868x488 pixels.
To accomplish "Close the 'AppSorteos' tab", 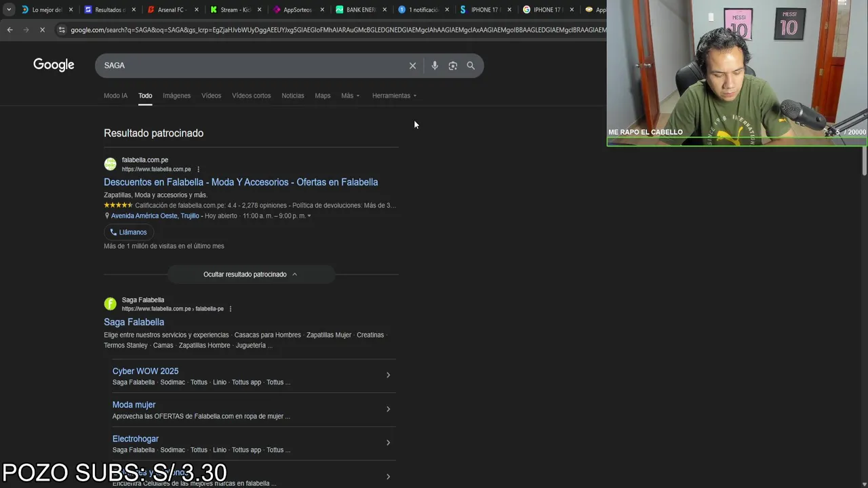I will [321, 10].
